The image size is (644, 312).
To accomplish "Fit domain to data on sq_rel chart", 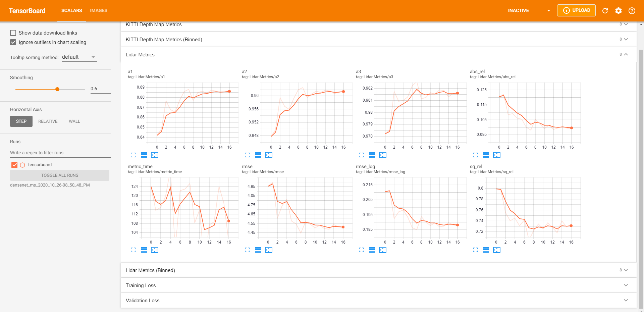I will (497, 250).
